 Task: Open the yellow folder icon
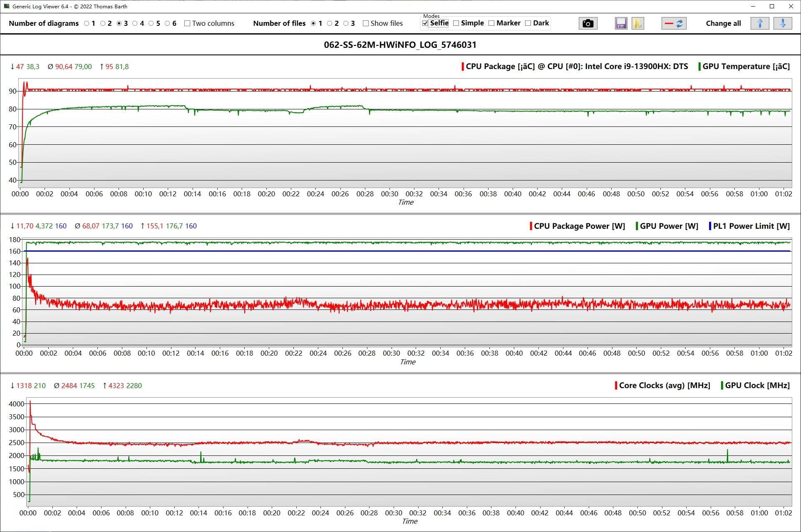pyautogui.click(x=637, y=24)
